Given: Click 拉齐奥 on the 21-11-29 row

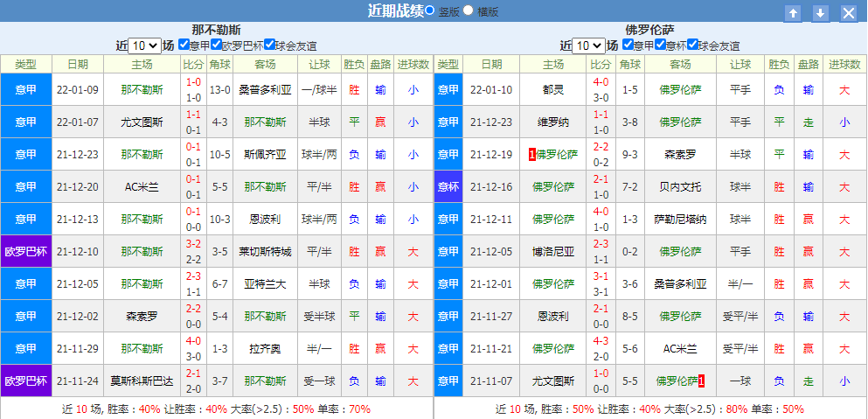Looking at the screenshot, I should coord(265,349).
